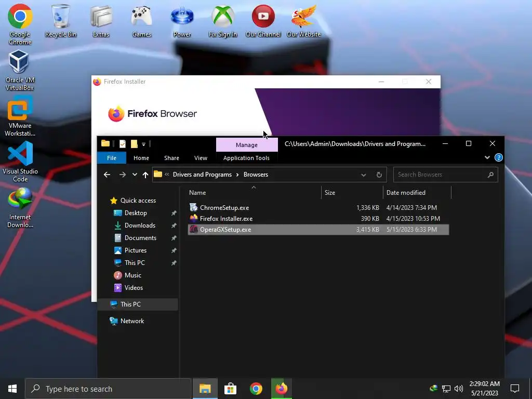Image resolution: width=532 pixels, height=399 pixels.
Task: Select the Power desktop icon
Action: tap(182, 21)
